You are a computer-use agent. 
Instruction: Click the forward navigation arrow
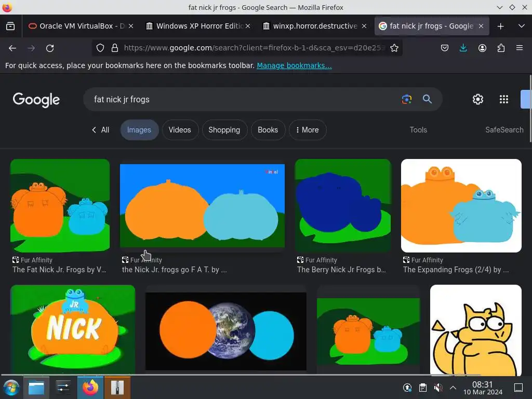click(x=31, y=48)
